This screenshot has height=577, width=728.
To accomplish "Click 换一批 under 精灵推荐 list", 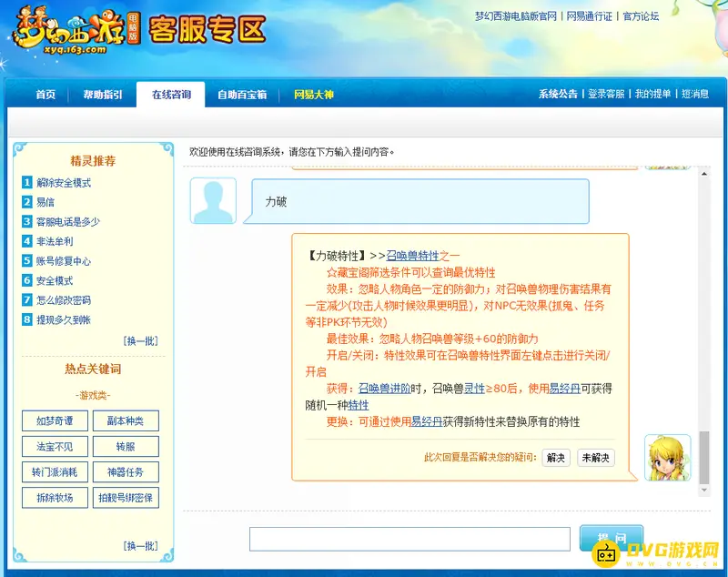I will [x=141, y=341].
